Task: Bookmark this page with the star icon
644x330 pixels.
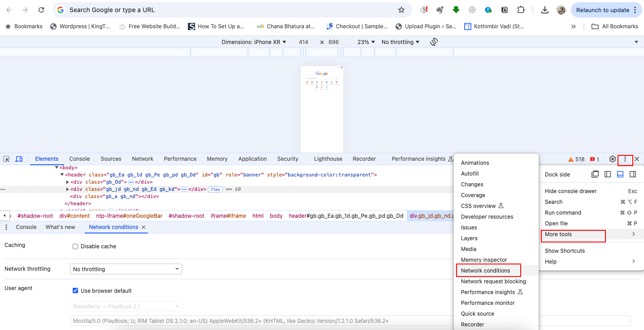Action: pyautogui.click(x=401, y=10)
